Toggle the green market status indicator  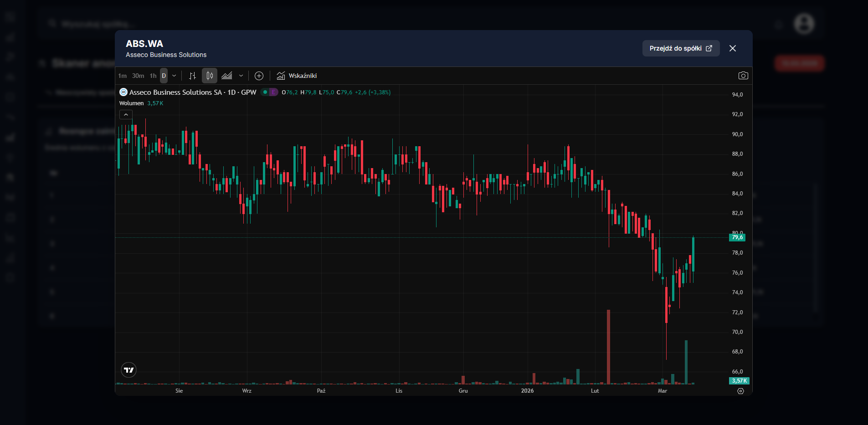265,92
